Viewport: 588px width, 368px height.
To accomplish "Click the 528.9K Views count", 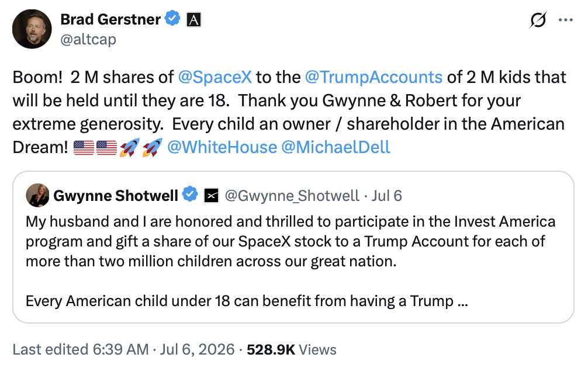I will click(292, 349).
